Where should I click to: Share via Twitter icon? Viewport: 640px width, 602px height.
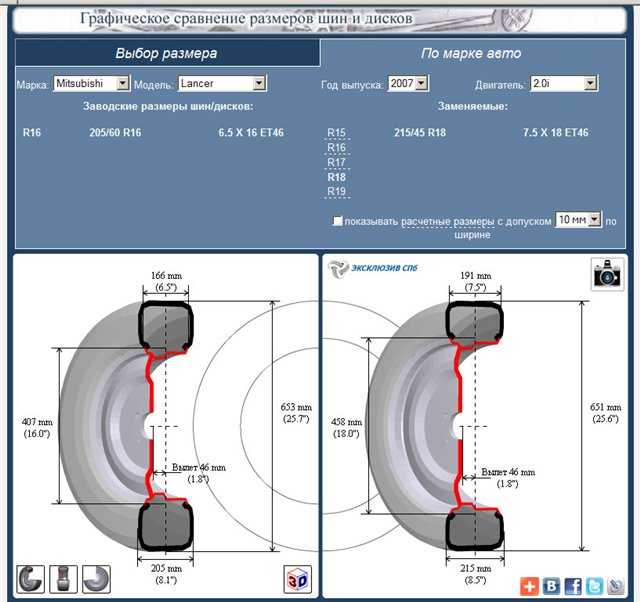[594, 586]
